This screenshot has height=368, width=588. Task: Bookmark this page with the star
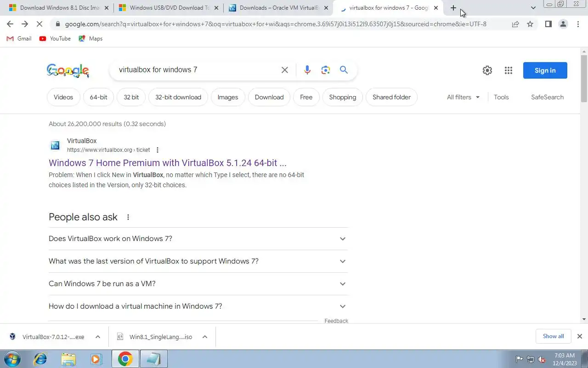[530, 24]
